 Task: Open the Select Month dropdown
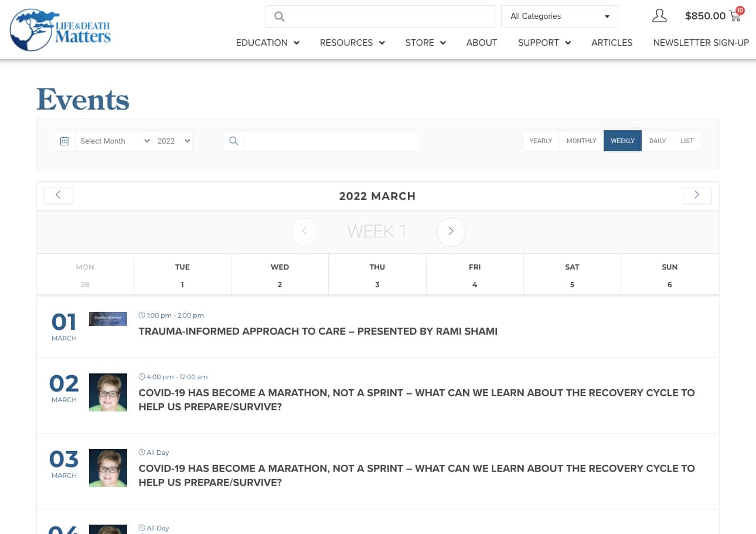pyautogui.click(x=114, y=141)
